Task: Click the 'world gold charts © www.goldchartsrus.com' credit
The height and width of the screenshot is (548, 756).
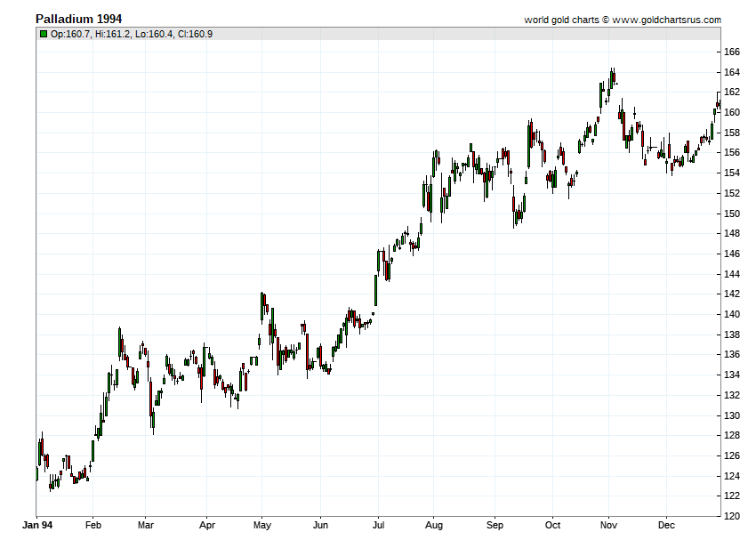Action: pyautogui.click(x=623, y=20)
